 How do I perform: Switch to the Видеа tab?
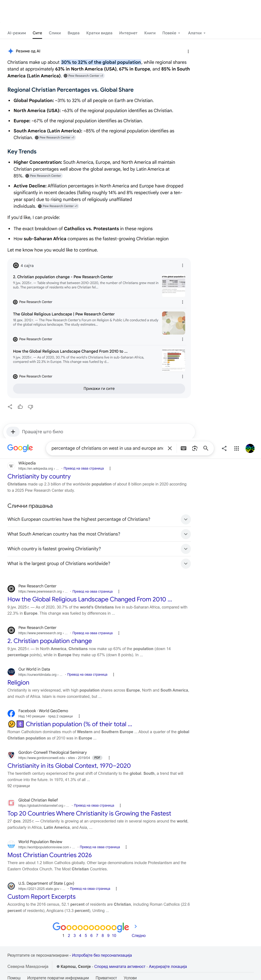pyautogui.click(x=74, y=33)
